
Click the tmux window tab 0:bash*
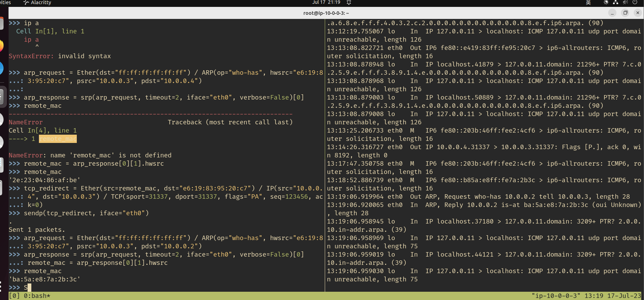tap(37, 296)
